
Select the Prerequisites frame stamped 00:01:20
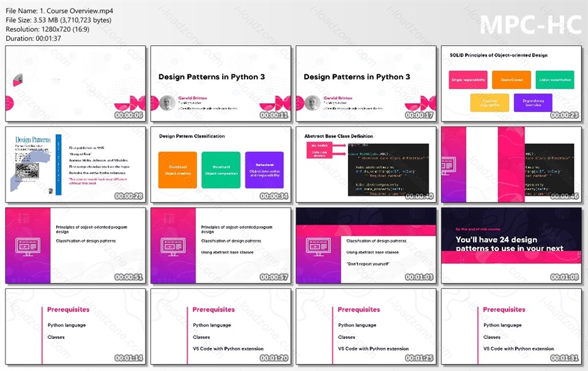[220, 327]
